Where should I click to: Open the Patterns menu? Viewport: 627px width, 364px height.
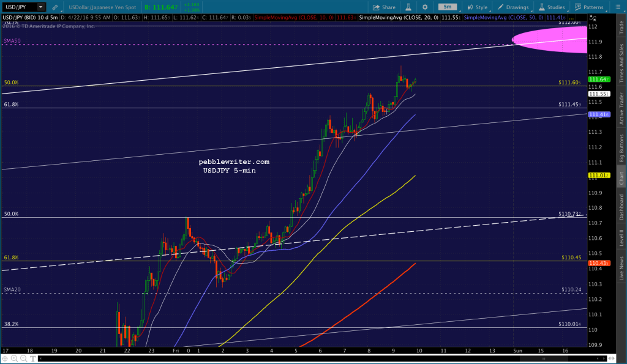(589, 7)
